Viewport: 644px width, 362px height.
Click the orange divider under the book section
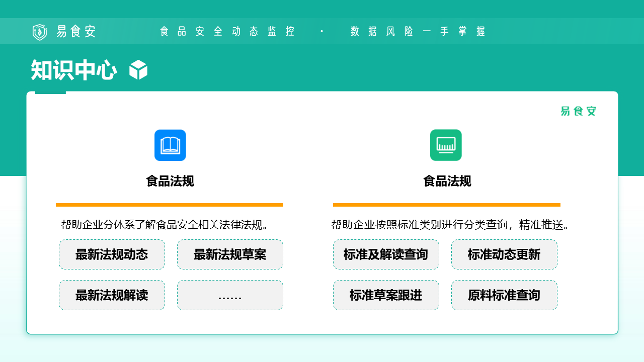(170, 205)
